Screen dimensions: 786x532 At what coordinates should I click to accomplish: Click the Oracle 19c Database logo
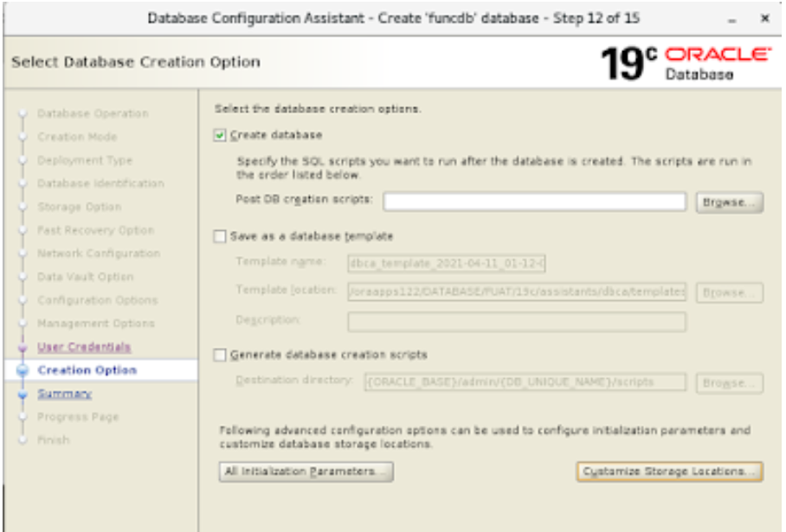point(686,62)
